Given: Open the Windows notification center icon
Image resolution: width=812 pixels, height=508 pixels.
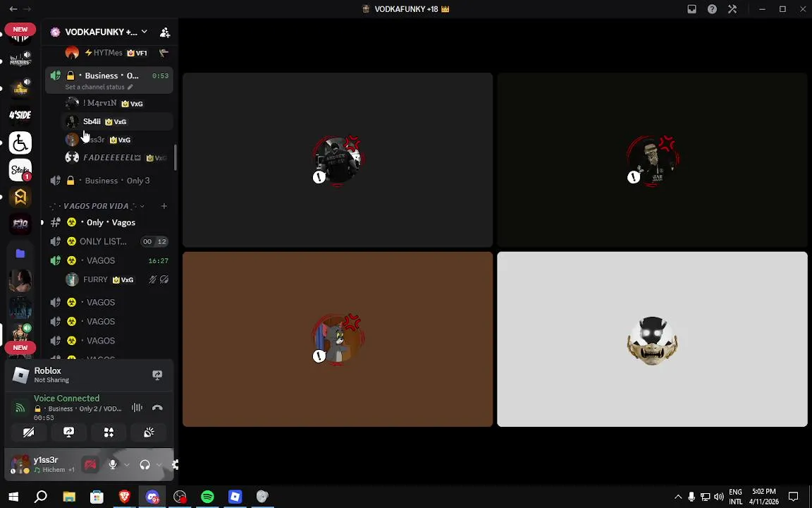Looking at the screenshot, I should tap(794, 497).
